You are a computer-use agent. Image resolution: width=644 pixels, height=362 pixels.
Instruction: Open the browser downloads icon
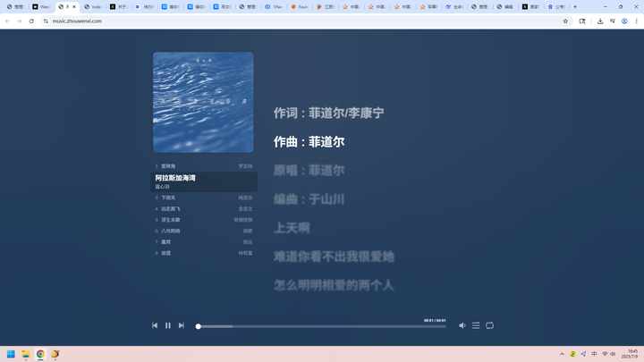pyautogui.click(x=600, y=21)
